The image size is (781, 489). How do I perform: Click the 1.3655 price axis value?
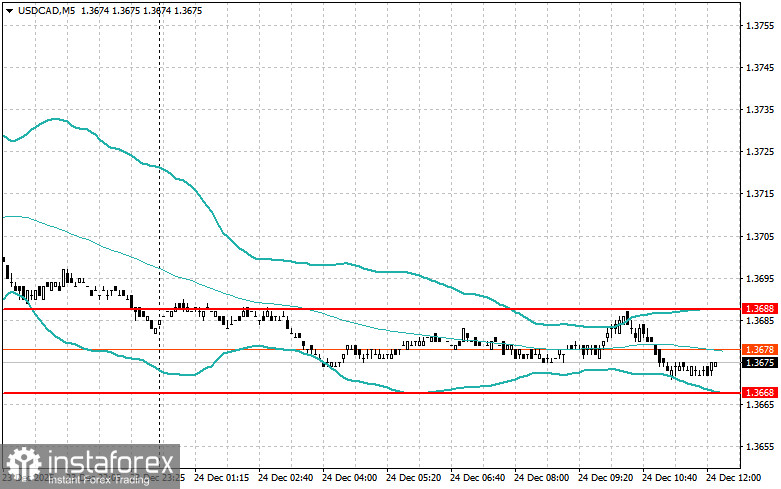click(x=761, y=447)
